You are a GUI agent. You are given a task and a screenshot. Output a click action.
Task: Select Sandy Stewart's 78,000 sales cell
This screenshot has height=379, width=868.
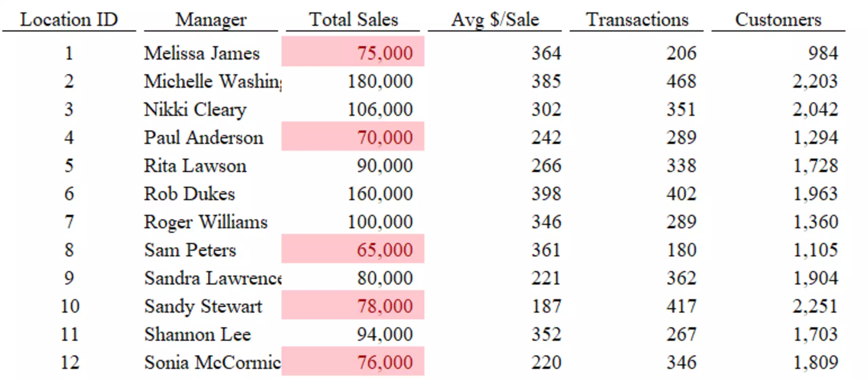point(353,305)
